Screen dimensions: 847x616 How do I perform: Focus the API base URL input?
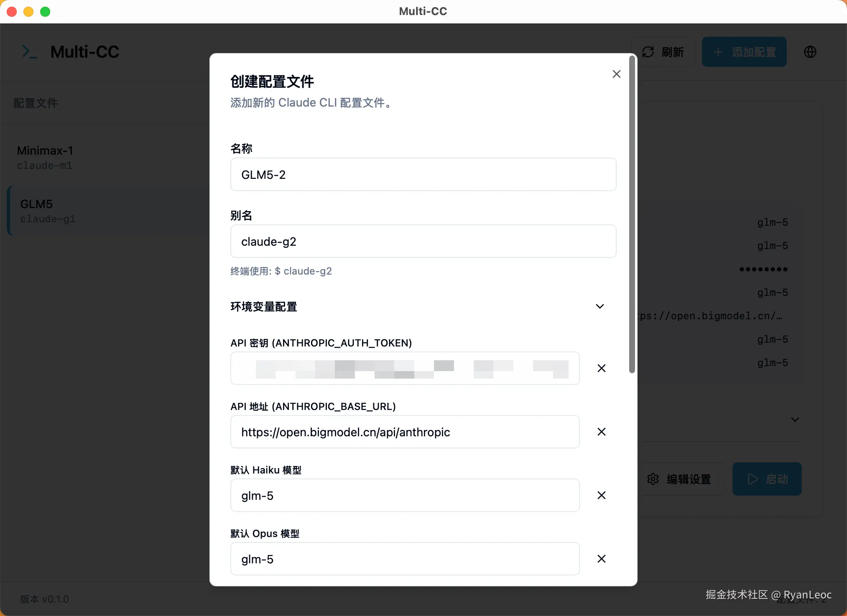coord(404,432)
